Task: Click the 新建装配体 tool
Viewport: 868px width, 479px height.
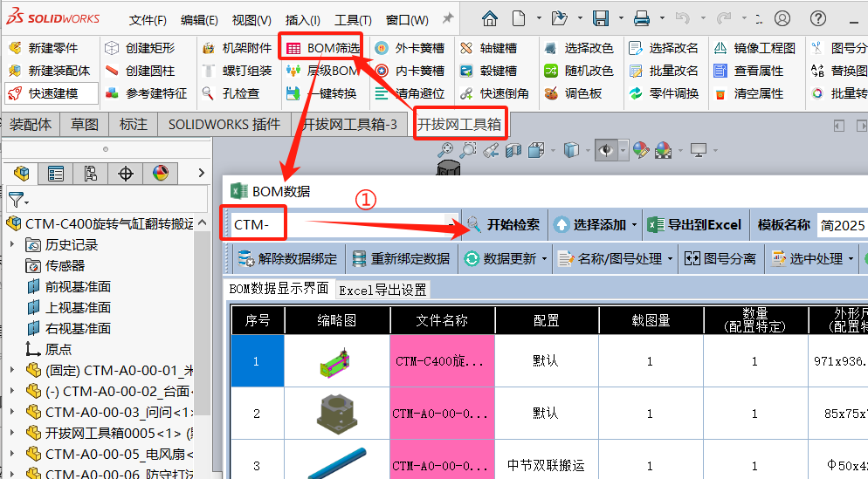Action: [49, 71]
